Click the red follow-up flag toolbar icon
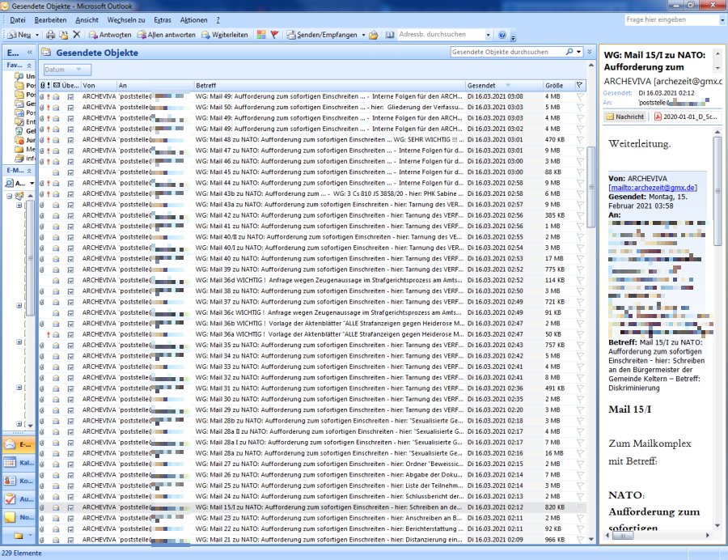728x560 pixels. tap(274, 35)
